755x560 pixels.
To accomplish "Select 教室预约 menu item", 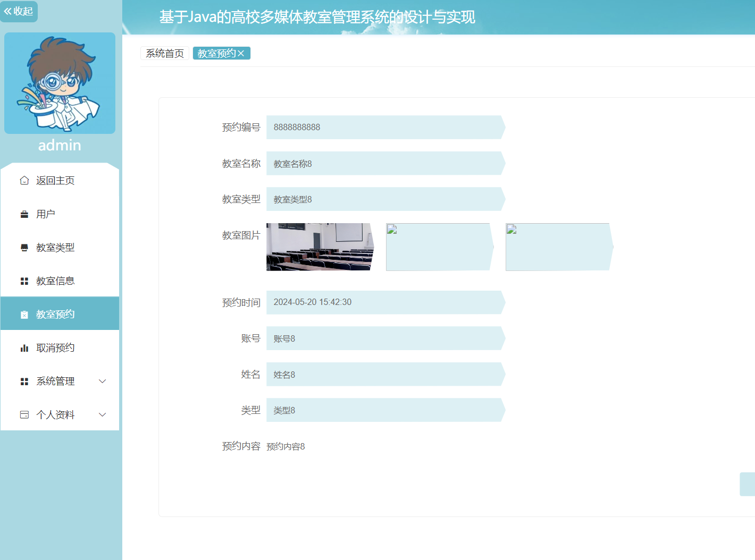I will [60, 314].
